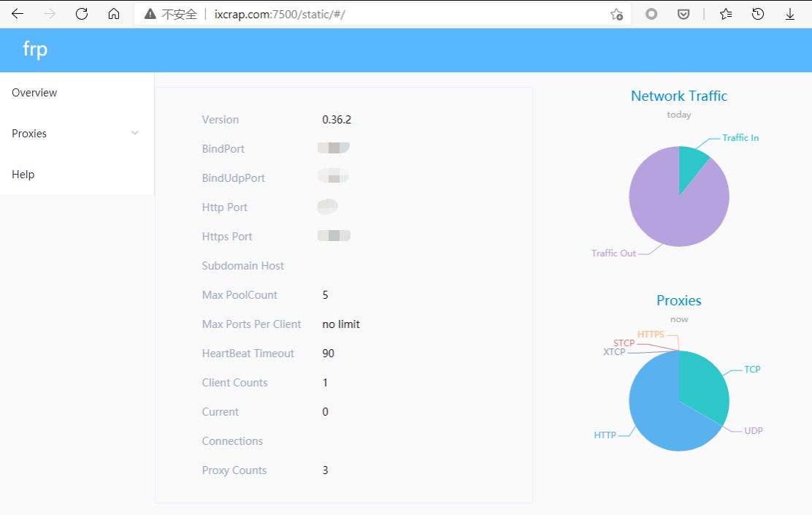The height and width of the screenshot is (515, 812).
Task: Click the circle extension icon in toolbar
Action: tap(651, 14)
